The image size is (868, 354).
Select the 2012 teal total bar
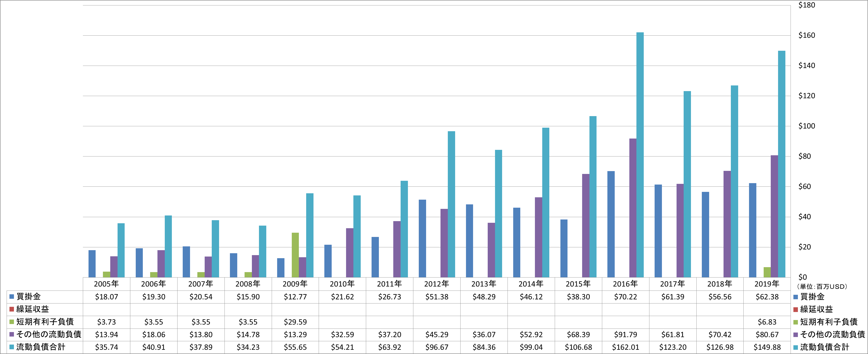[x=451, y=204]
